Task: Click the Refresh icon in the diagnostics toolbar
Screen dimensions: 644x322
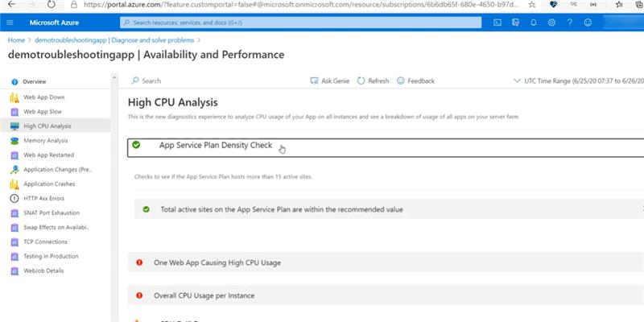Action: (361, 81)
